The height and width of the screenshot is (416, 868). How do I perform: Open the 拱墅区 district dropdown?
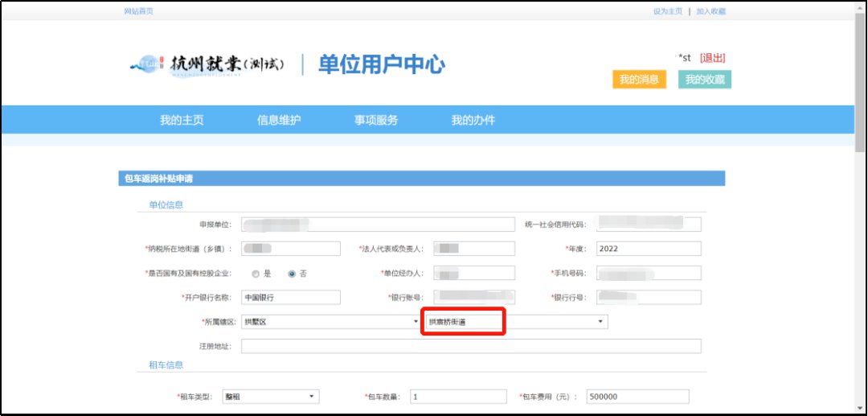[x=330, y=322]
